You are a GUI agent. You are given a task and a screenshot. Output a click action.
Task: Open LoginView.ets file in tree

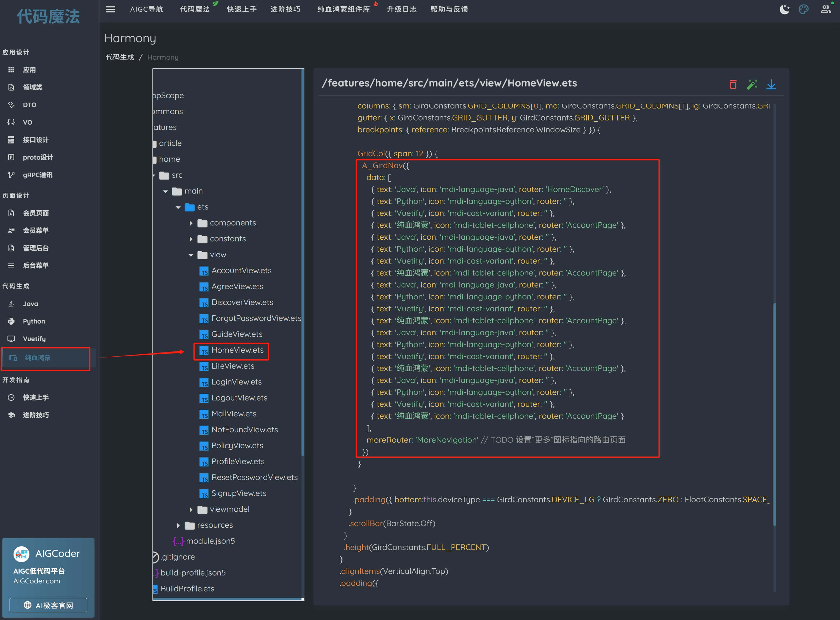236,382
